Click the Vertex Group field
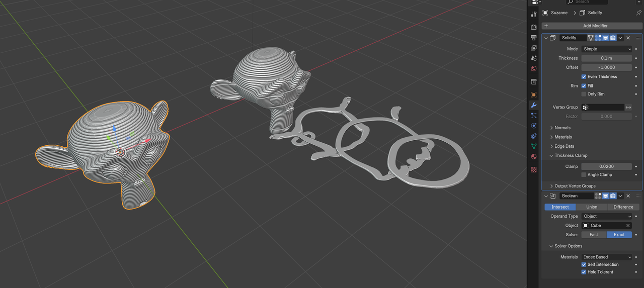 (603, 107)
